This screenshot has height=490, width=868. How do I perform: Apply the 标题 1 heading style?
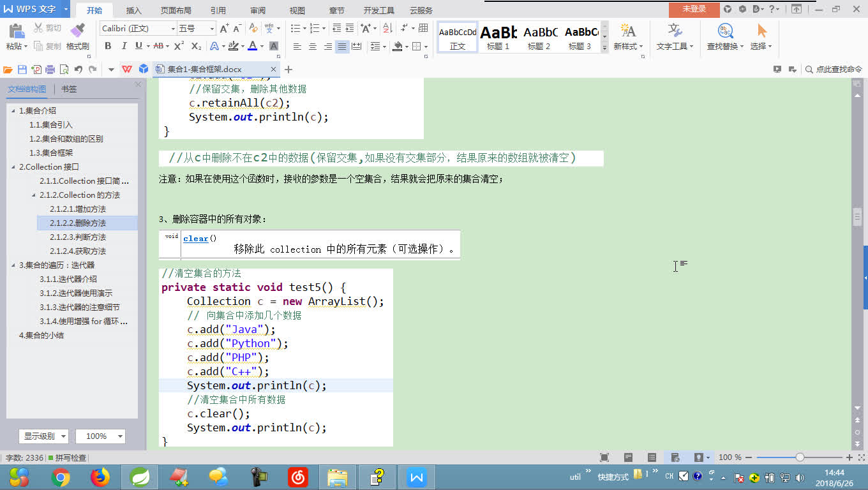click(x=498, y=37)
